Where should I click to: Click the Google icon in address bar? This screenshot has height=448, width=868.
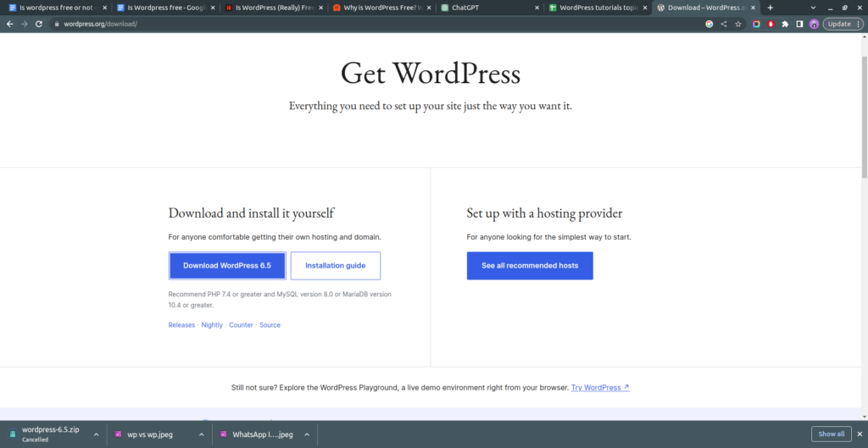(709, 24)
